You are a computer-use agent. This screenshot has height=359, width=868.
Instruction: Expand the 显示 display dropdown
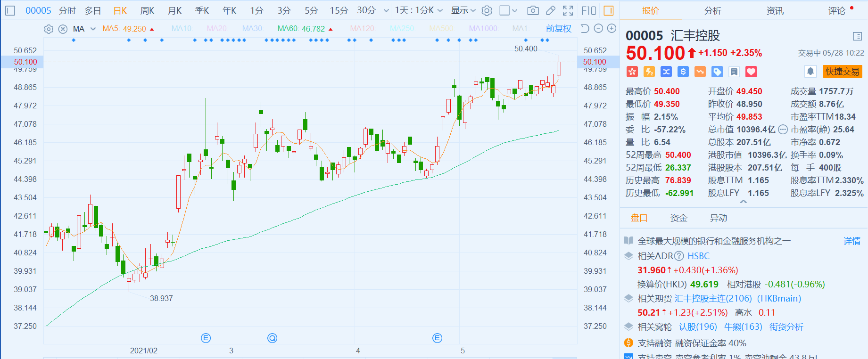pos(463,10)
